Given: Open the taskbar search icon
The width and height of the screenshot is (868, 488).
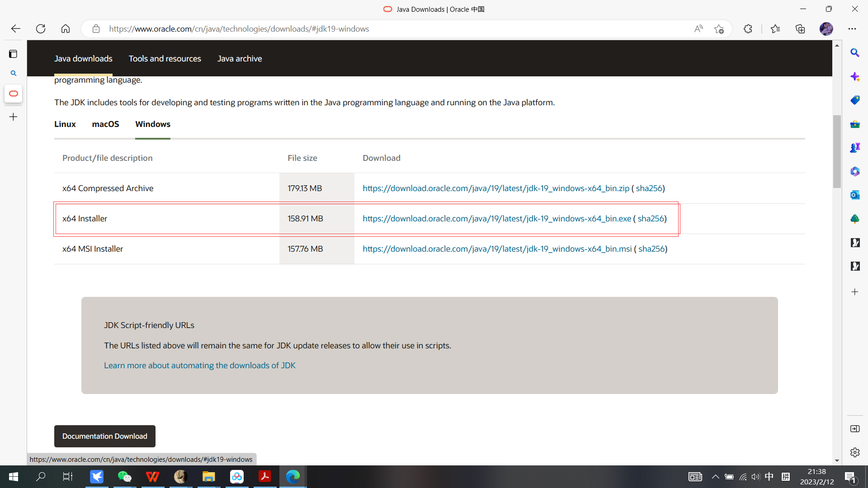Looking at the screenshot, I should pos(41,477).
